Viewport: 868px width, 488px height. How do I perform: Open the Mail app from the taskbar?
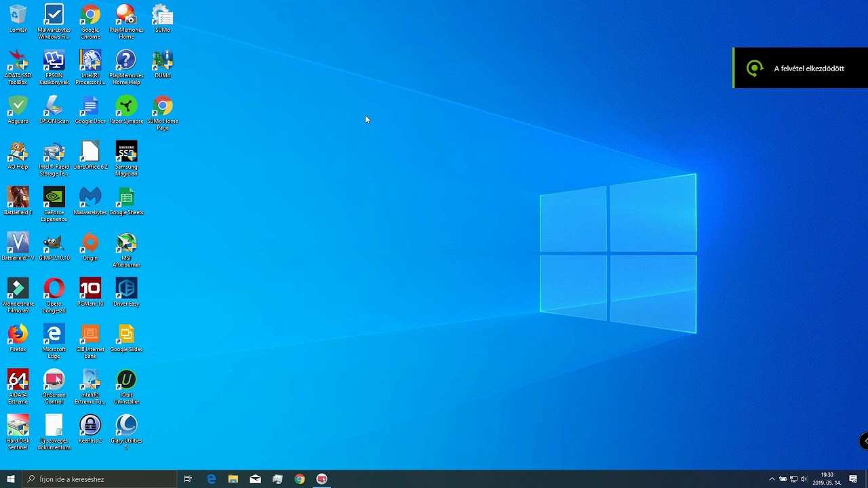(256, 479)
